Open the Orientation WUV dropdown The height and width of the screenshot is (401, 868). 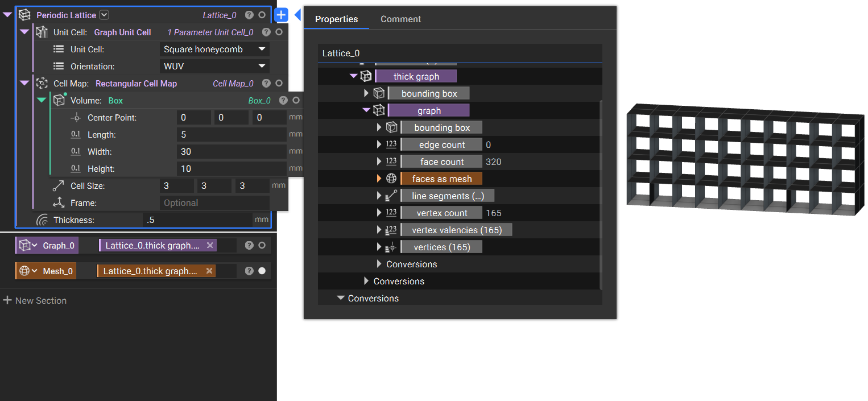click(214, 67)
